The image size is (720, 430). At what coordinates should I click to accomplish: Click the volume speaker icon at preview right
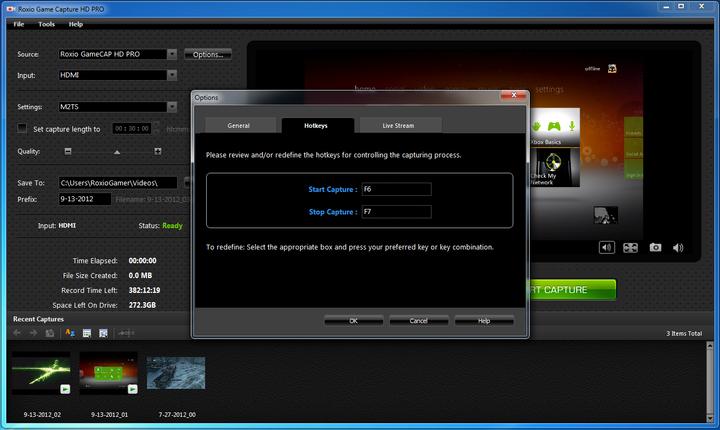click(678, 248)
